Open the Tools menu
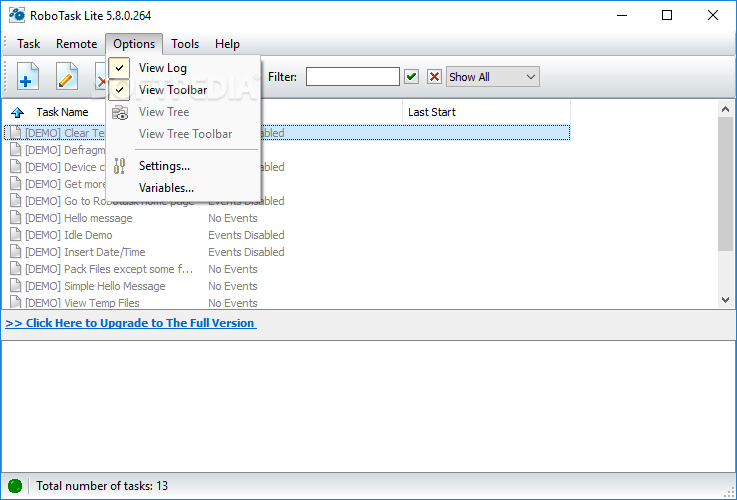 coord(185,44)
